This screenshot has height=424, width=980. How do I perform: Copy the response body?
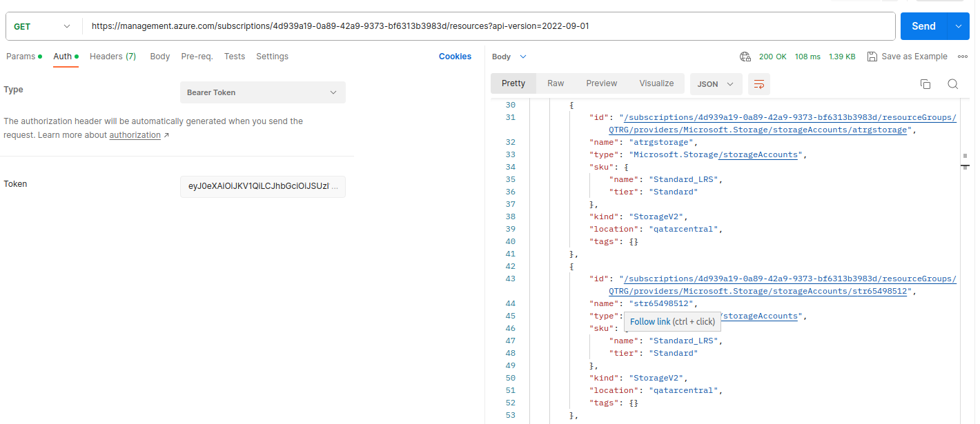tap(925, 83)
